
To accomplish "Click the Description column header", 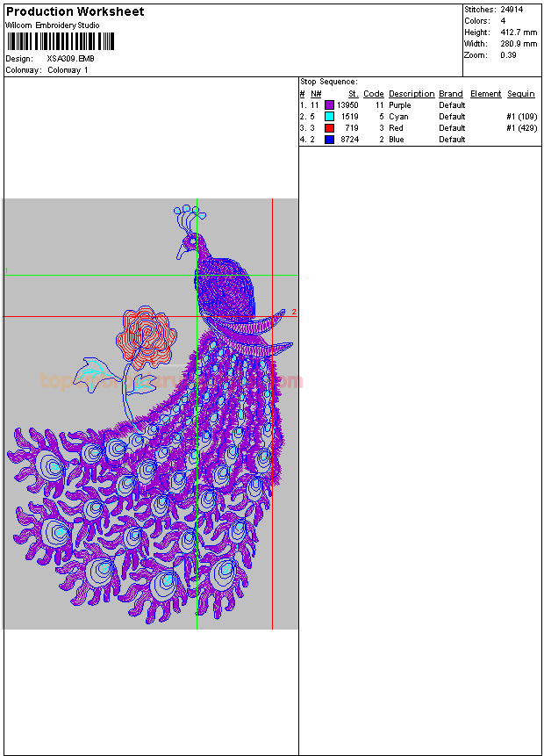I will click(x=412, y=94).
